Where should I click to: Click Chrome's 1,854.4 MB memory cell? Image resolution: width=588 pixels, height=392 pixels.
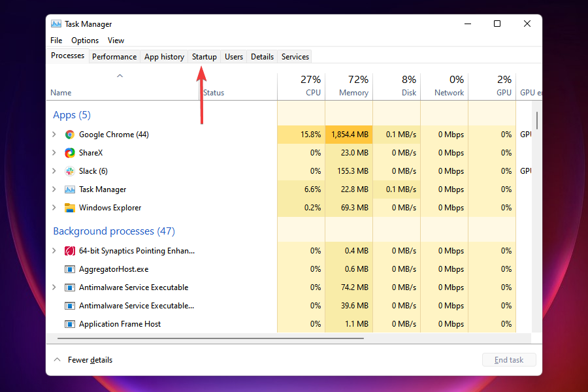coord(349,135)
